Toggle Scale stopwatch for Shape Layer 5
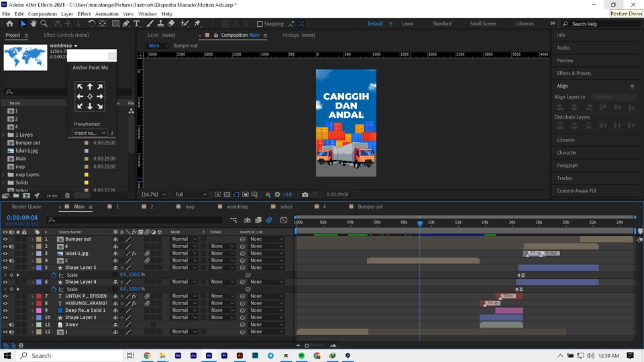Image resolution: width=644 pixels, height=362 pixels. pyautogui.click(x=54, y=275)
